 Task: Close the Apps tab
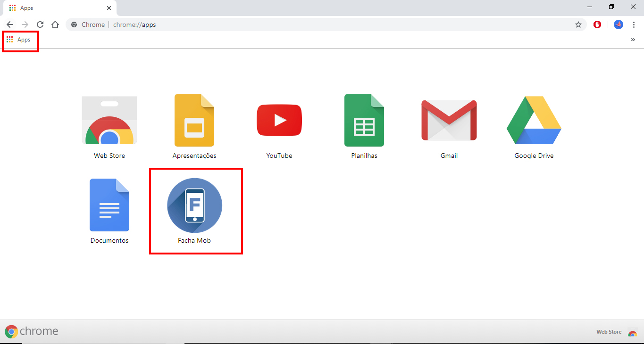pos(109,8)
